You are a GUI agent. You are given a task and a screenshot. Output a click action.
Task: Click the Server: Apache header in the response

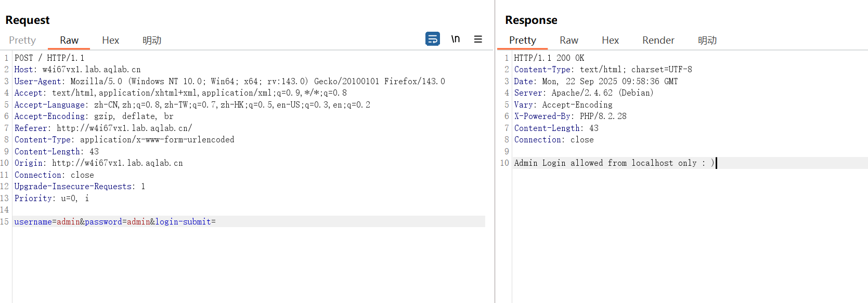tap(584, 93)
